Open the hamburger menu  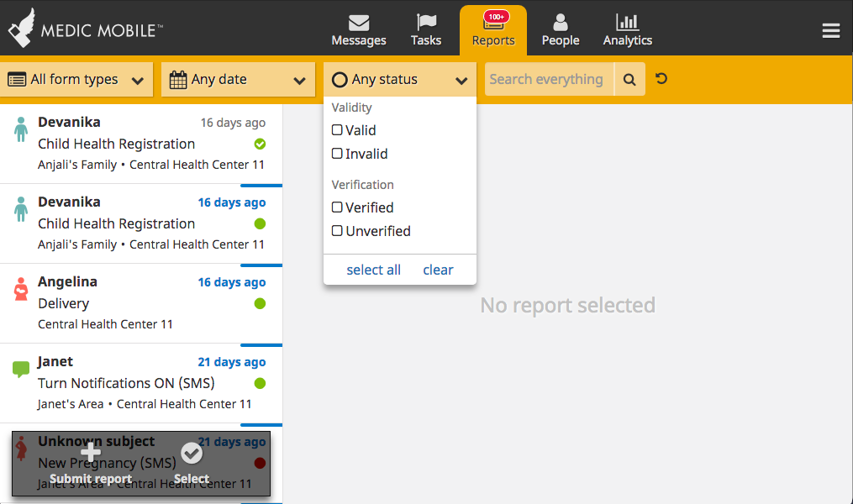coord(830,31)
